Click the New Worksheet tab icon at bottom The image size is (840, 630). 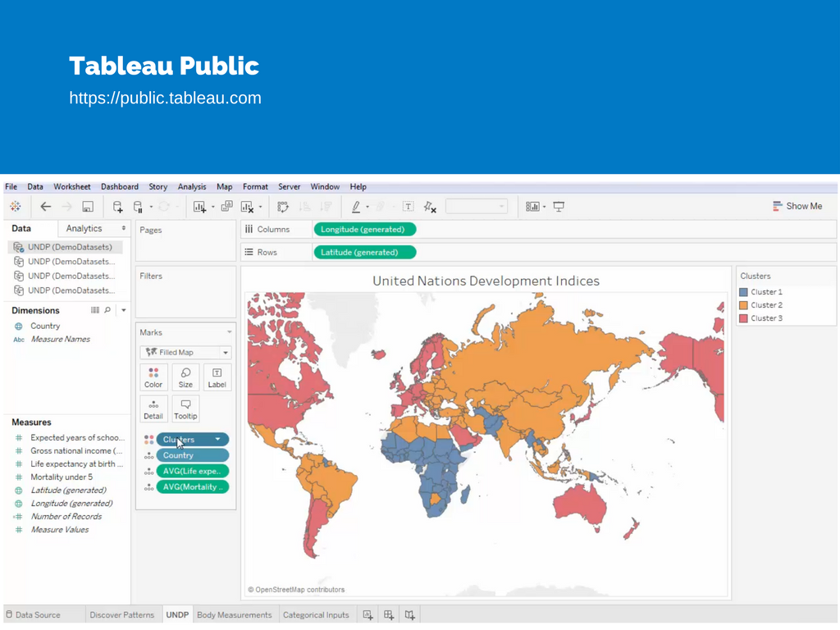pos(368,615)
